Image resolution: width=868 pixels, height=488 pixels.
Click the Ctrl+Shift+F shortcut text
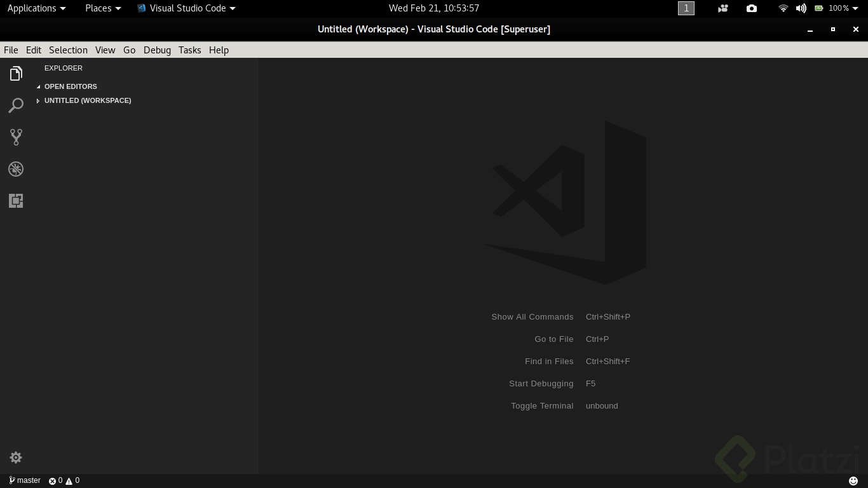click(608, 362)
